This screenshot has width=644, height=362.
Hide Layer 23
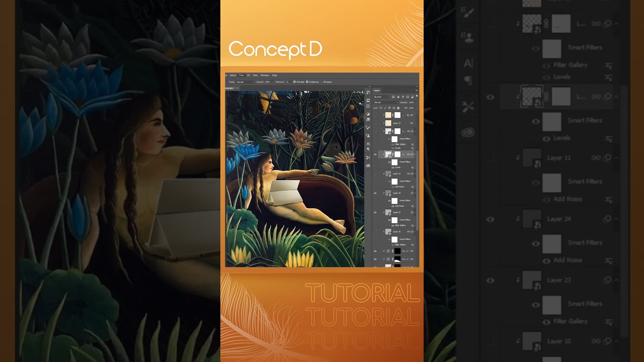pos(375,212)
